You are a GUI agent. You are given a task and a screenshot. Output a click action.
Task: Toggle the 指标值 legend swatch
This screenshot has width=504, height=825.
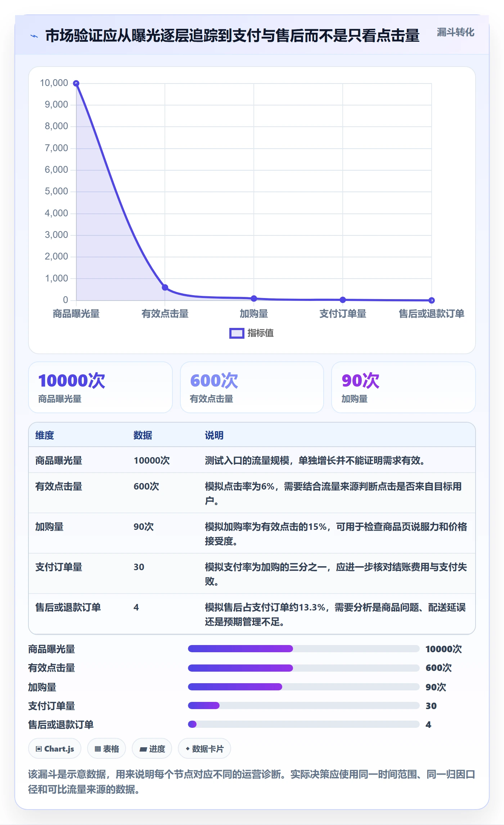(237, 333)
